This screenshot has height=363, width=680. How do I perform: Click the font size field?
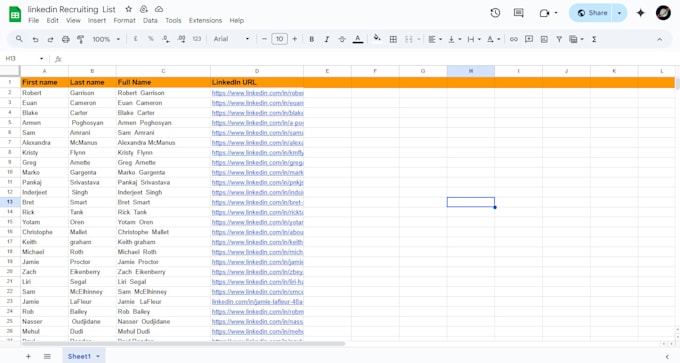click(x=279, y=39)
